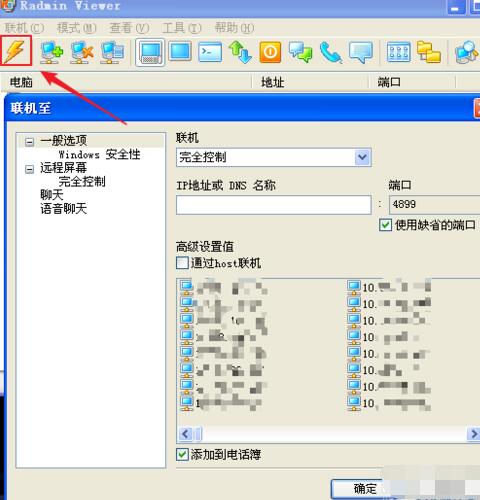The width and height of the screenshot is (480, 500).
Task: Select 完全控制 in the options tree
Action: [x=82, y=181]
